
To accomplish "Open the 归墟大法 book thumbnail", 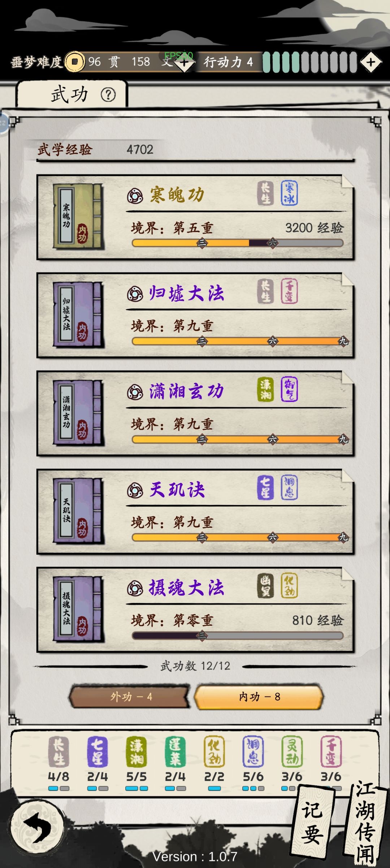I will (x=78, y=315).
